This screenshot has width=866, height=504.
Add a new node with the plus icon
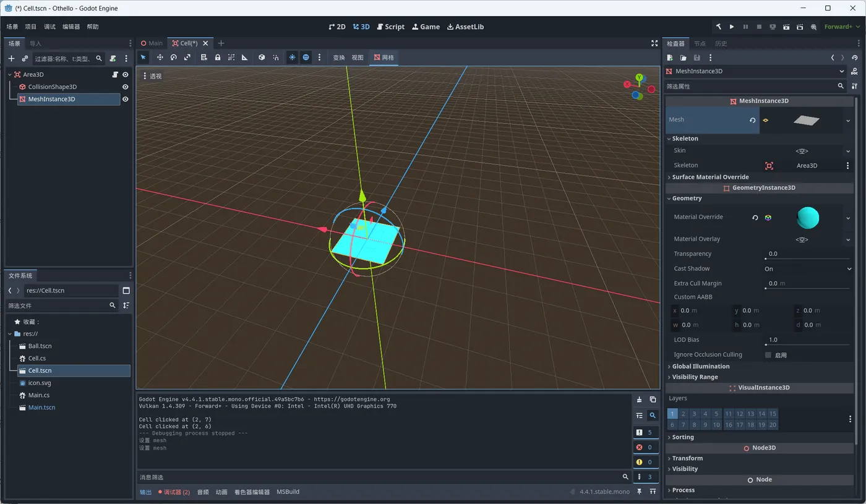coord(11,59)
